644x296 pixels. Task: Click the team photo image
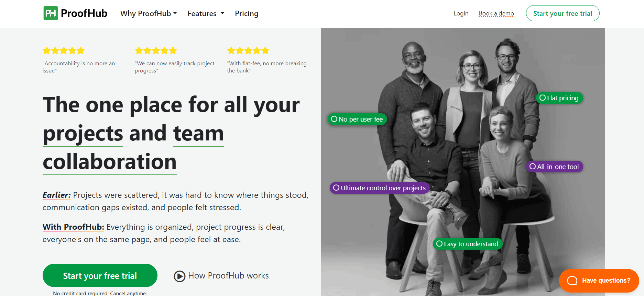(463, 162)
